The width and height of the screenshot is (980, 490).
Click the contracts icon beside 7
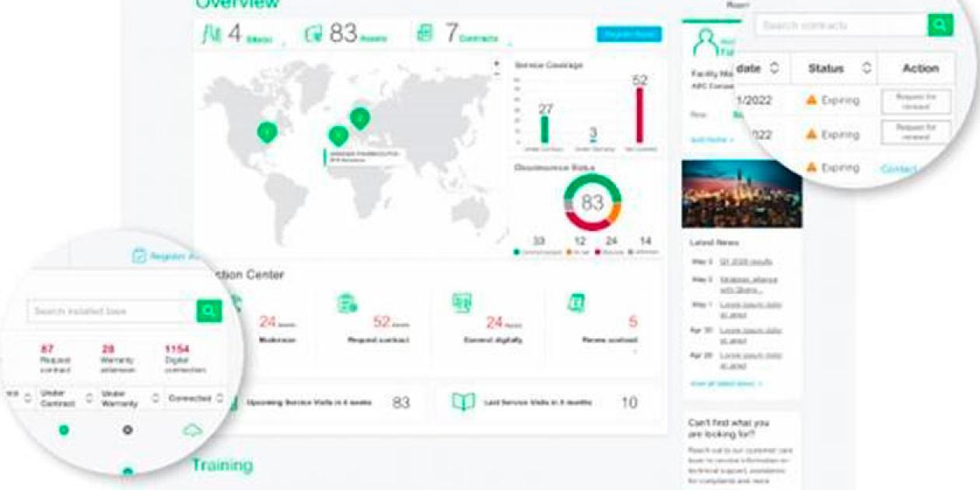(425, 33)
